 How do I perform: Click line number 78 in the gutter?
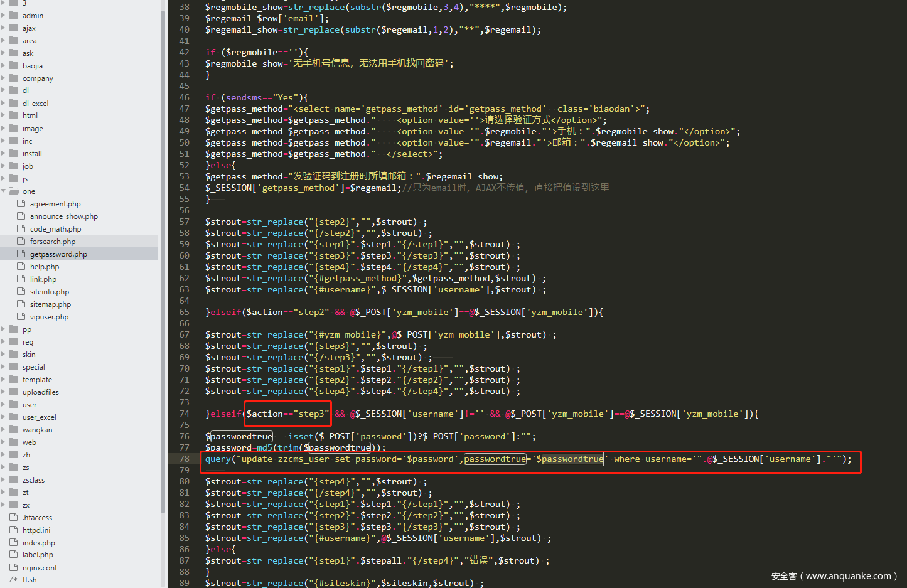point(184,459)
